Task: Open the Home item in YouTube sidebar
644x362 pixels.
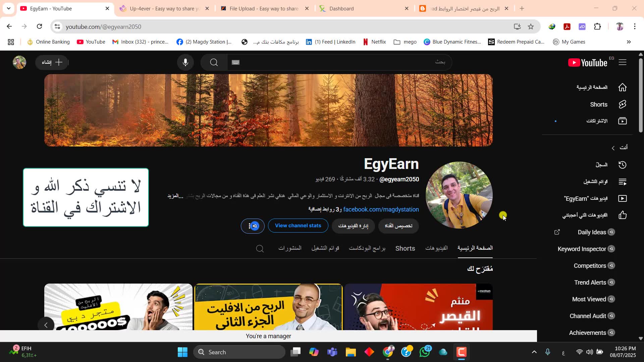Action: pyautogui.click(x=601, y=87)
